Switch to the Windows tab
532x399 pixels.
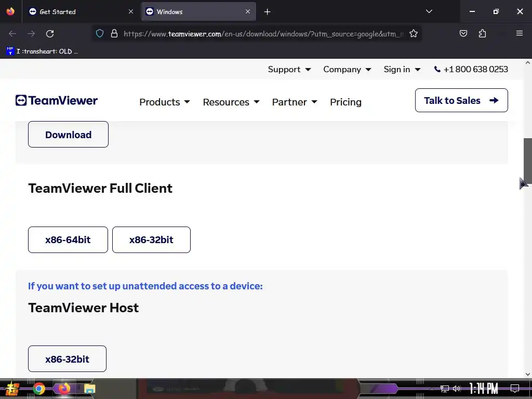coord(198,11)
